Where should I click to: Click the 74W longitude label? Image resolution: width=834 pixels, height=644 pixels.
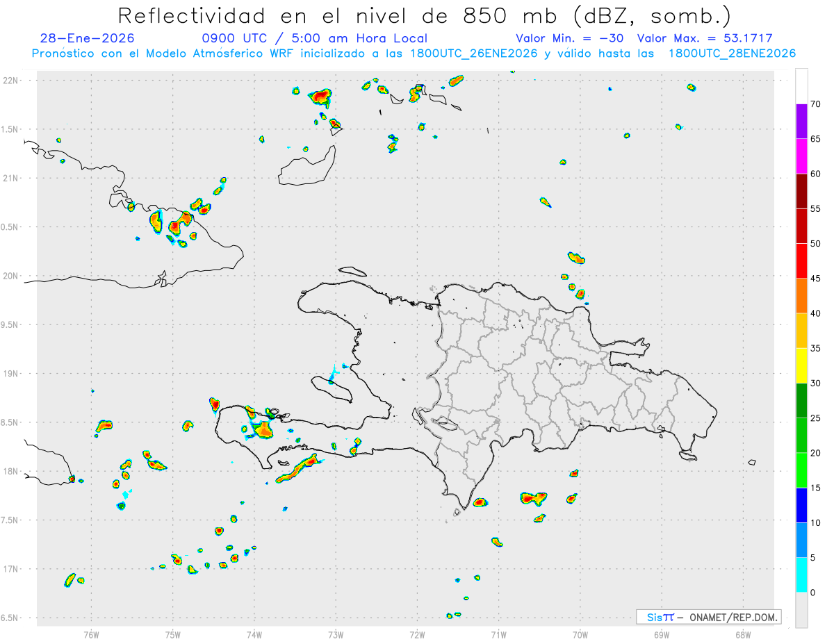click(254, 635)
